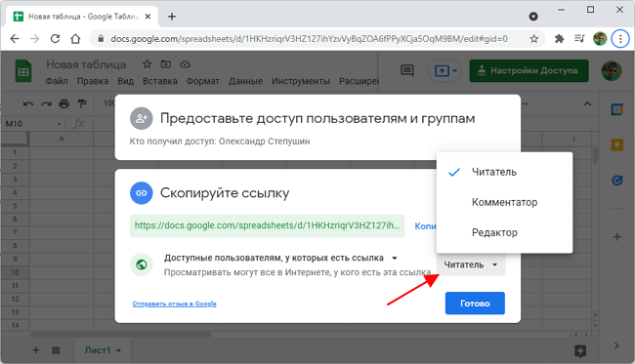This screenshot has width=635, height=364.
Task: Click the horizontal scrollbar of the sheet
Action: 121,335
